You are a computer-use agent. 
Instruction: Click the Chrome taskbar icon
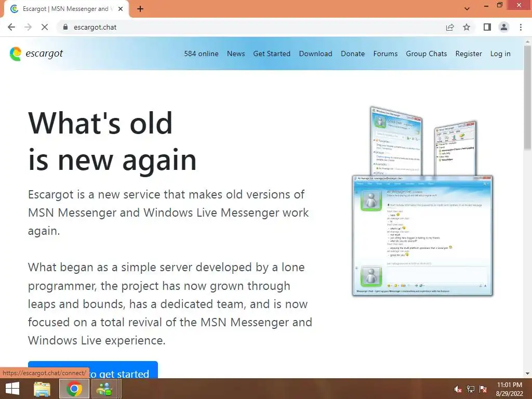(74, 389)
